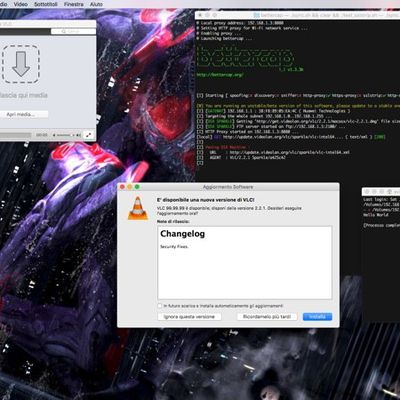Click the VLC playback progress bar
This screenshot has width=400, height=400.
tap(16, 135)
